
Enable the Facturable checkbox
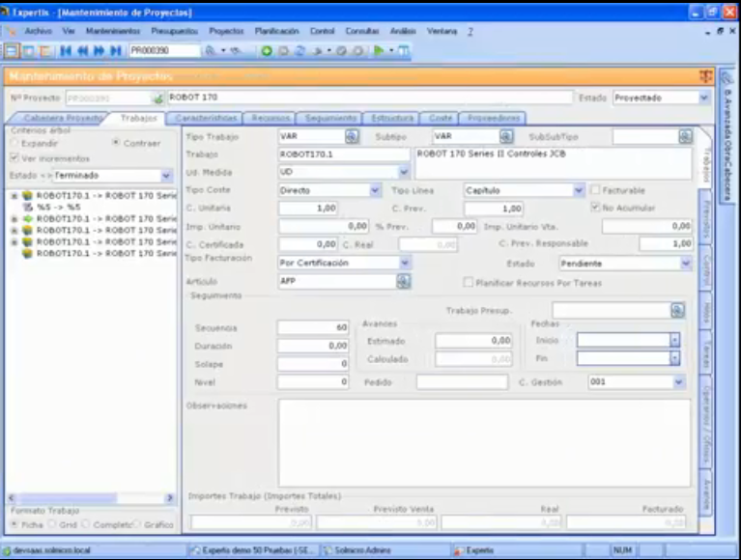click(x=595, y=190)
